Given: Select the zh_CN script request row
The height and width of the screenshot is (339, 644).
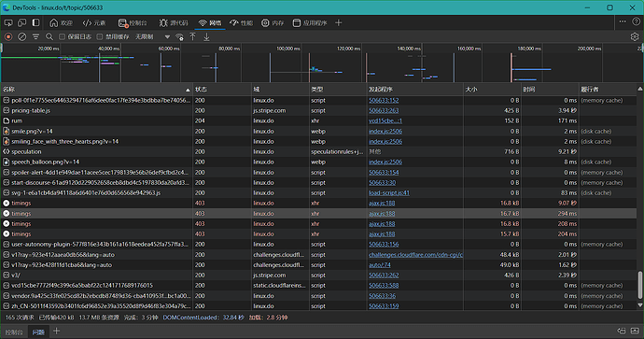Looking at the screenshot, I should pyautogui.click(x=318, y=306).
